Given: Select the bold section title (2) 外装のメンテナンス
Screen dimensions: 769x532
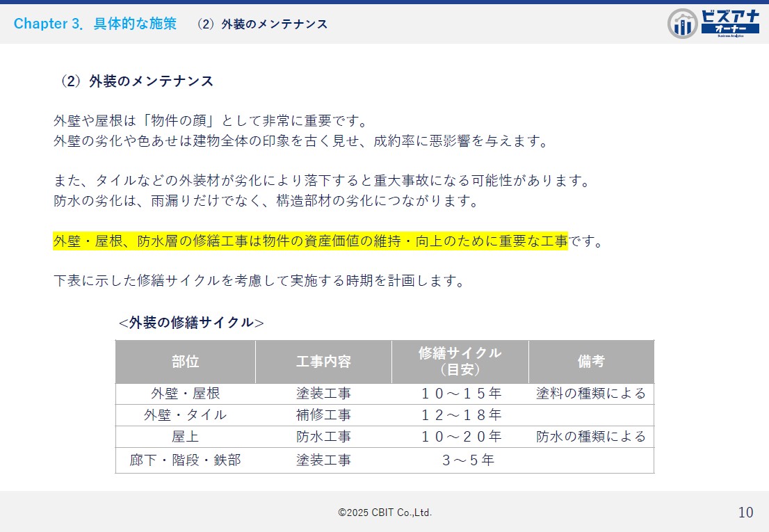Looking at the screenshot, I should (x=137, y=81).
